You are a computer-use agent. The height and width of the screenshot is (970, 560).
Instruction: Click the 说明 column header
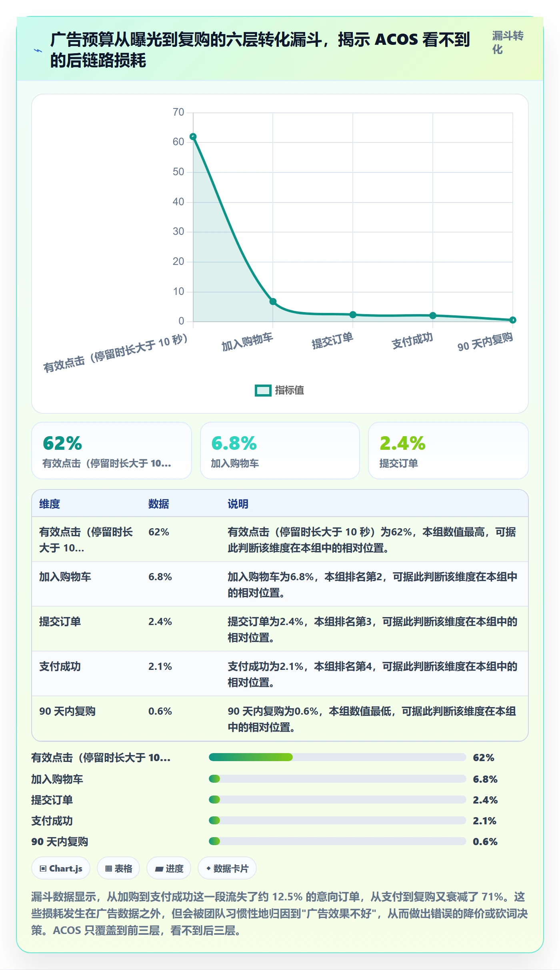(238, 504)
